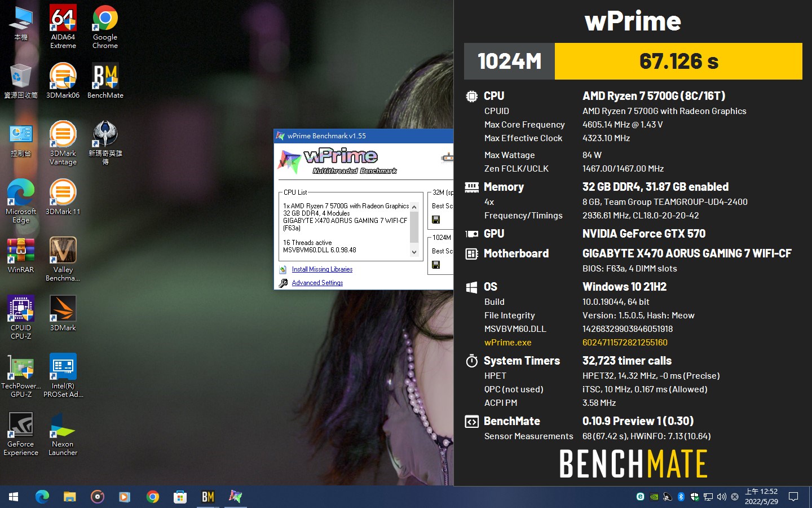Open the media player taskbar icon

97,497
